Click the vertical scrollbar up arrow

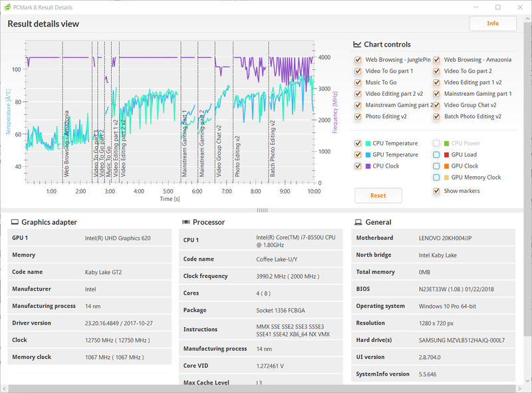528,18
